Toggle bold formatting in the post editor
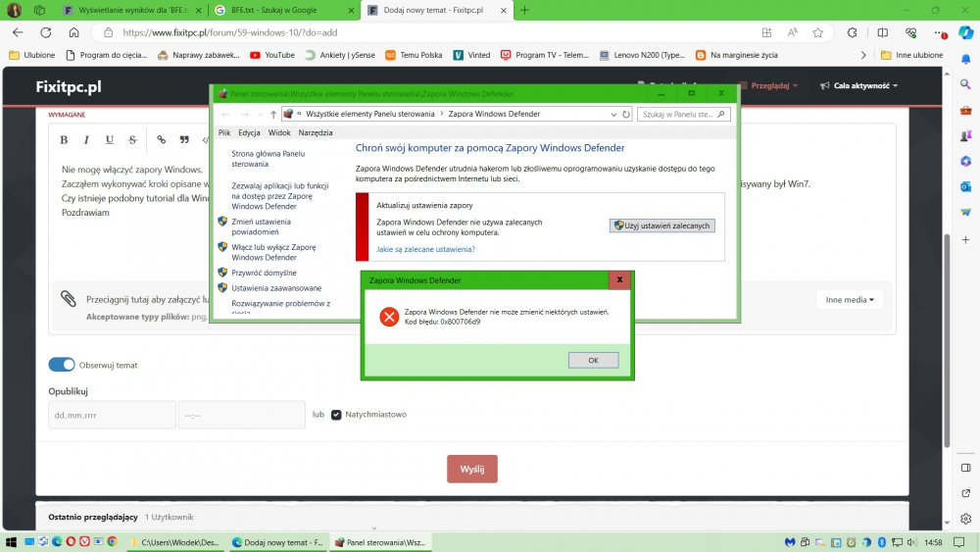The height and width of the screenshot is (552, 980). tap(62, 140)
